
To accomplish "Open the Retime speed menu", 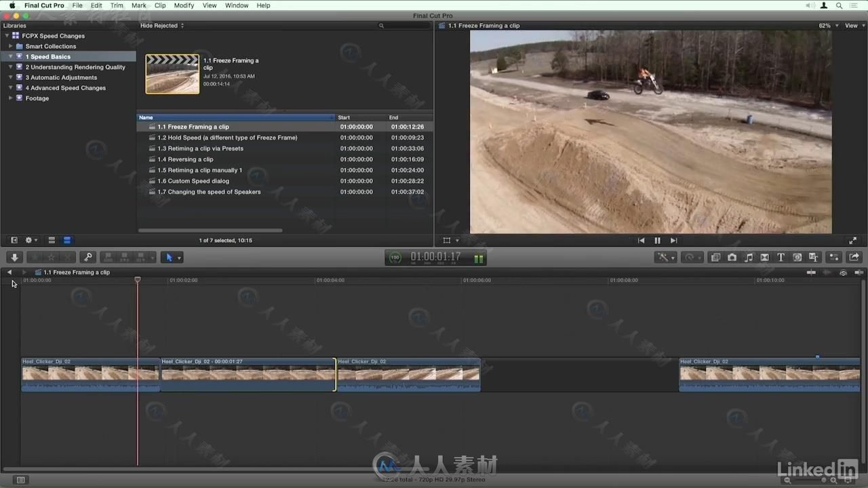I will pos(692,258).
